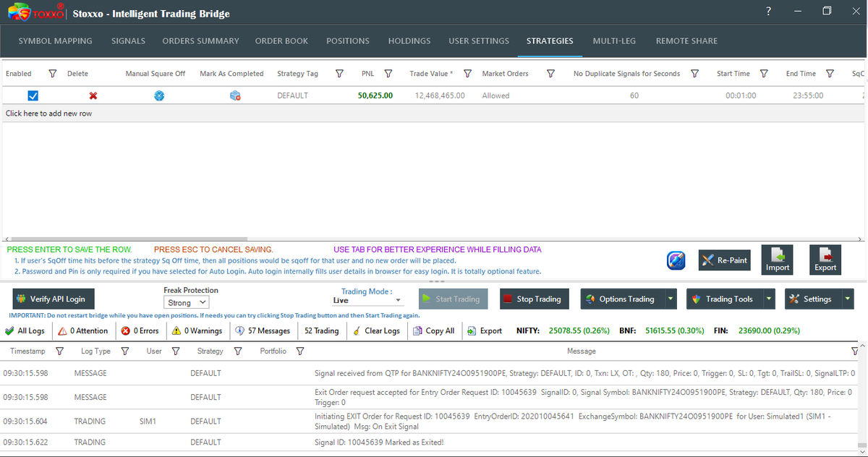Click the Re-Paint button

724,260
